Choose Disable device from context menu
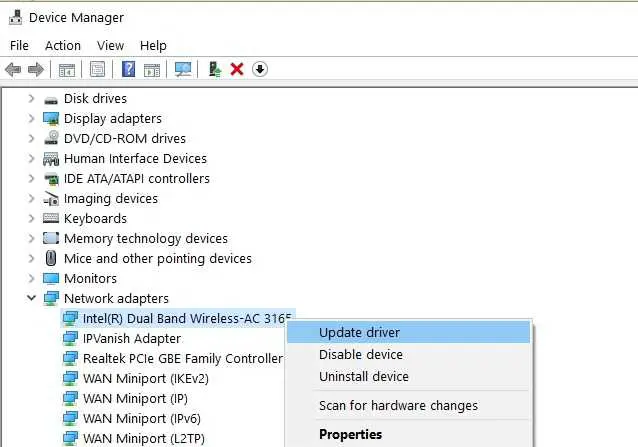Image resolution: width=638 pixels, height=447 pixels. [409, 354]
